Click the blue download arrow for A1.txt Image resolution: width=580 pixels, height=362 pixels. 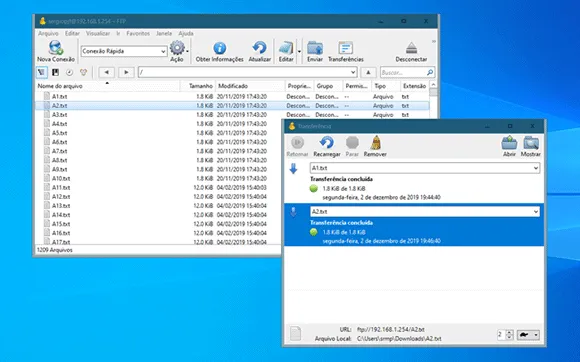[293, 169]
